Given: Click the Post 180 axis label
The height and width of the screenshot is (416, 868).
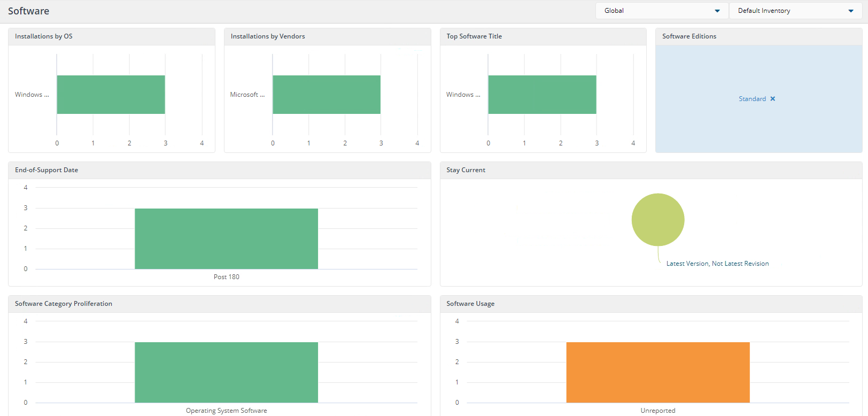Looking at the screenshot, I should coord(227,277).
